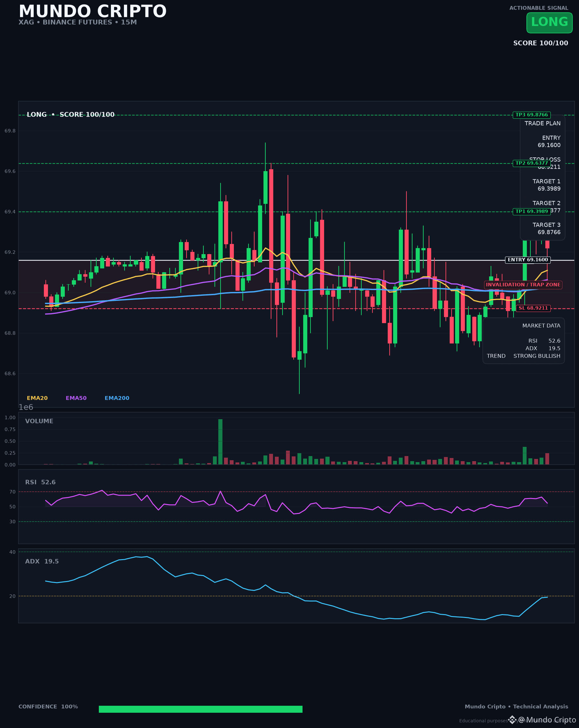Click the SL 68.9211 stop loss tag

pos(533,308)
